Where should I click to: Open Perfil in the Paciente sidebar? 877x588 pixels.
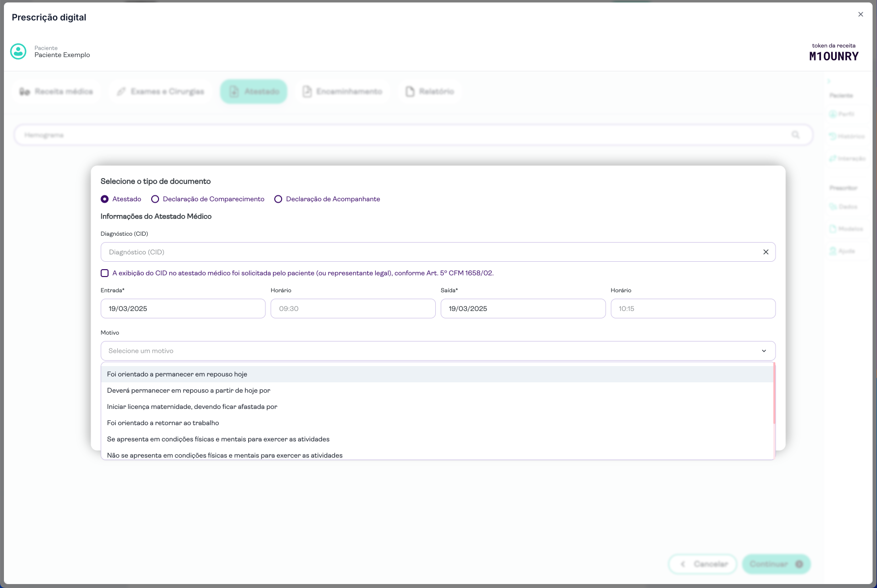click(842, 114)
